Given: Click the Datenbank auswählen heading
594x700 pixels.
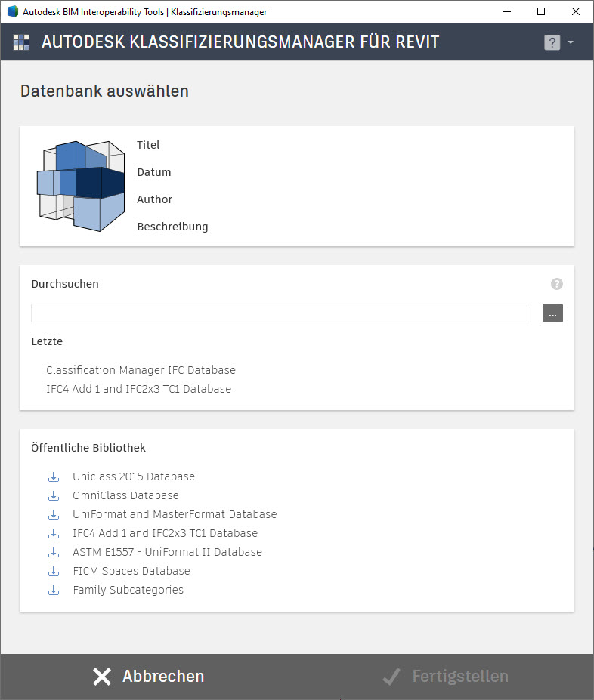Looking at the screenshot, I should point(104,91).
